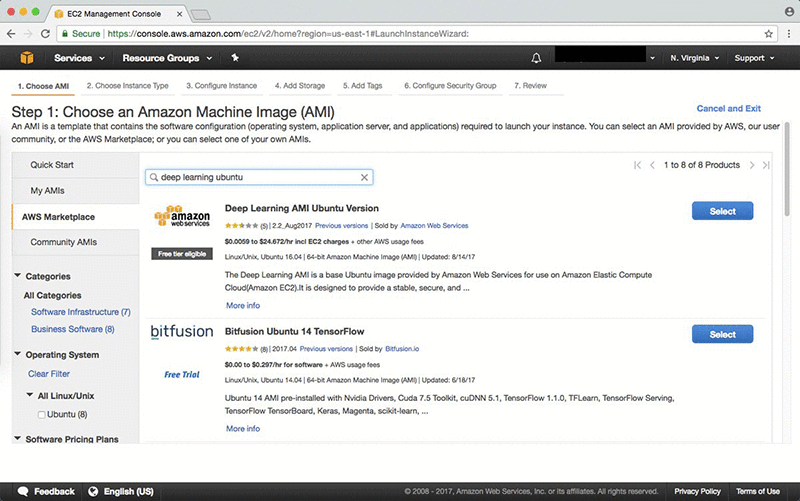
Task: Click star rating of Deep Learning AMI
Action: (x=241, y=226)
